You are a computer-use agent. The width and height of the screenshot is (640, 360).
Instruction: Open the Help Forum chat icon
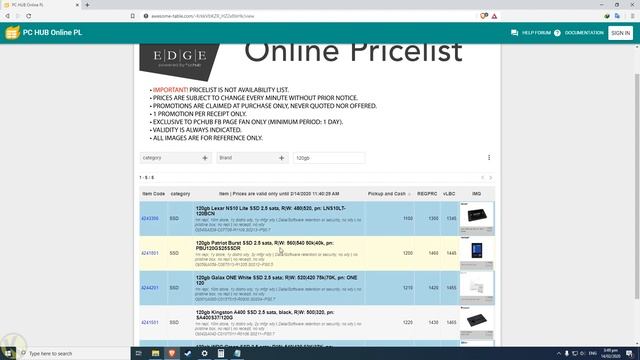coord(514,33)
